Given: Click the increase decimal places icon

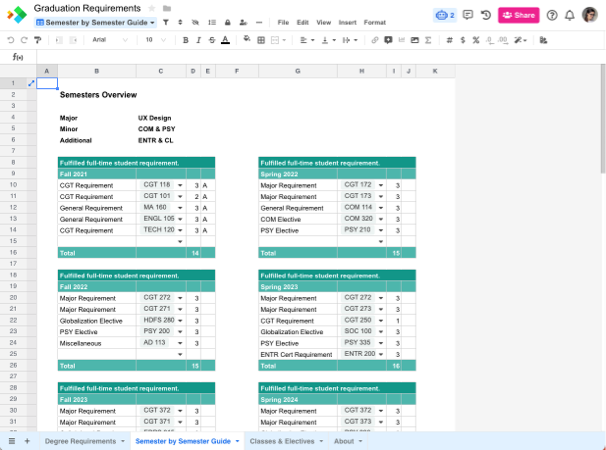Looking at the screenshot, I should point(503,40).
